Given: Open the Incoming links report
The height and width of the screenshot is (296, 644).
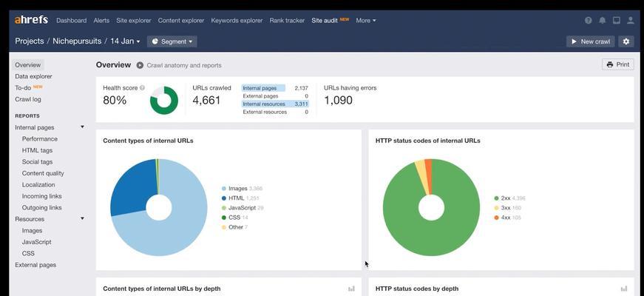Looking at the screenshot, I should tap(42, 197).
